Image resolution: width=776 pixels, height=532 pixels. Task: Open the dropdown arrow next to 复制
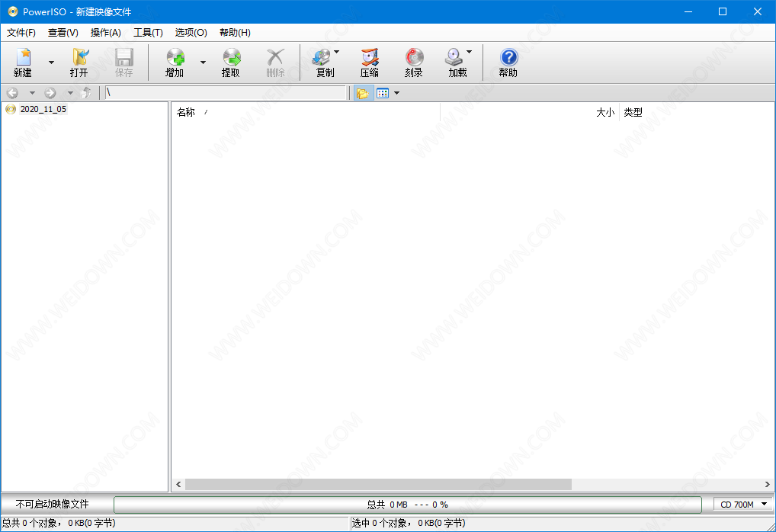pyautogui.click(x=336, y=52)
